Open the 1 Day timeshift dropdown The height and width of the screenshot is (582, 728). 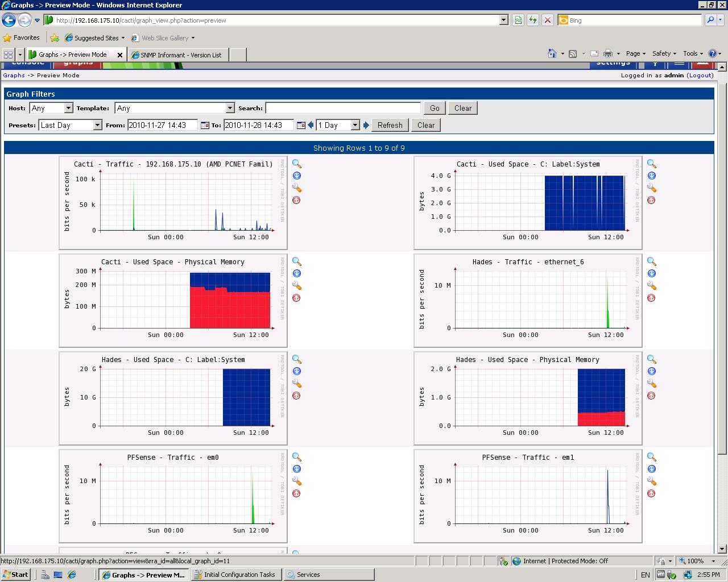click(x=338, y=125)
